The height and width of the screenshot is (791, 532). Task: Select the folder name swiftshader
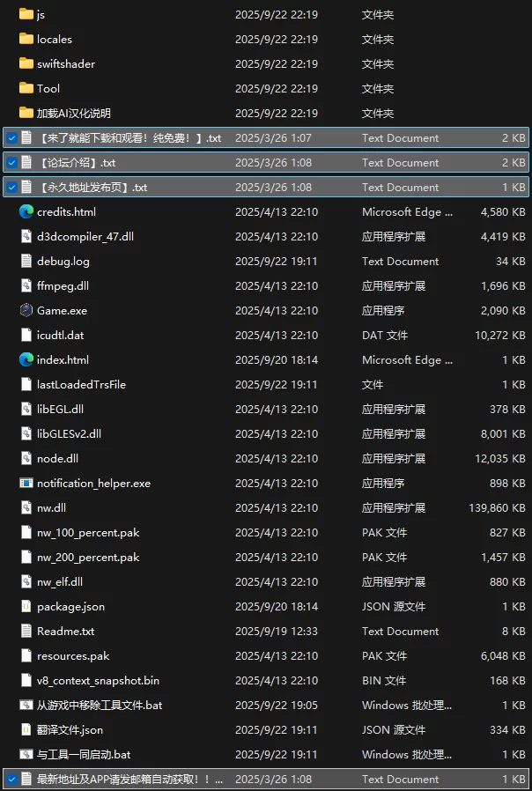65,63
